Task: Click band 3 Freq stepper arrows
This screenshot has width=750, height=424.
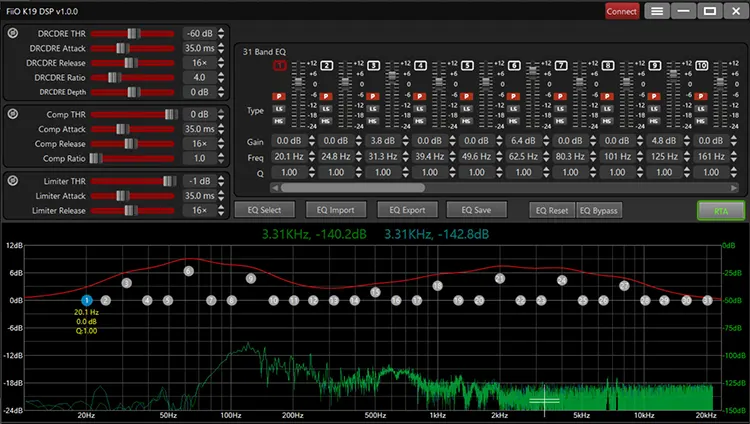Action: 406,156
